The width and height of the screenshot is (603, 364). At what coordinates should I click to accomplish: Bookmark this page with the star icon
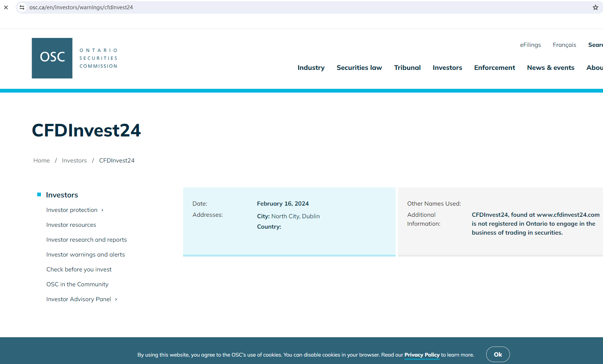click(x=595, y=7)
